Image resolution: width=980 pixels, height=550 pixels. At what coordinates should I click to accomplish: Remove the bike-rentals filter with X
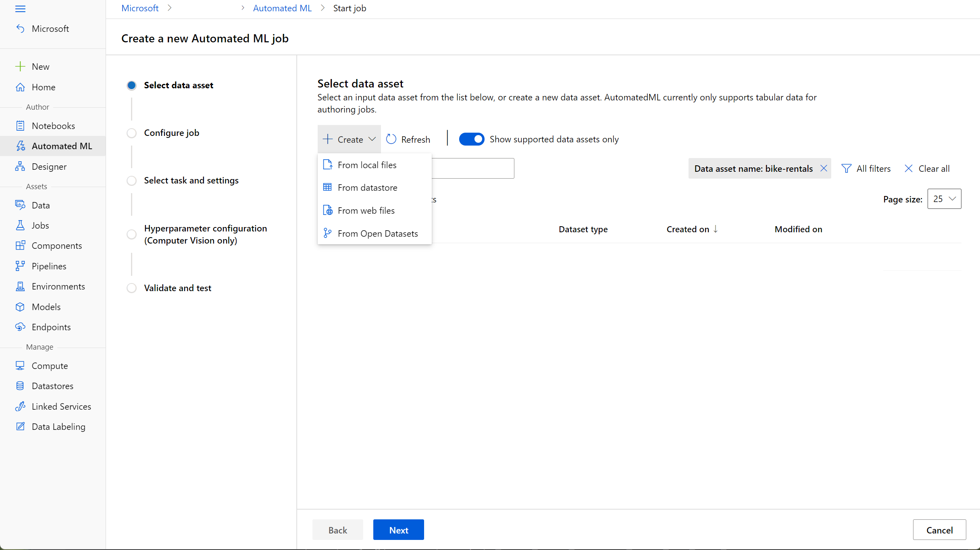coord(824,169)
